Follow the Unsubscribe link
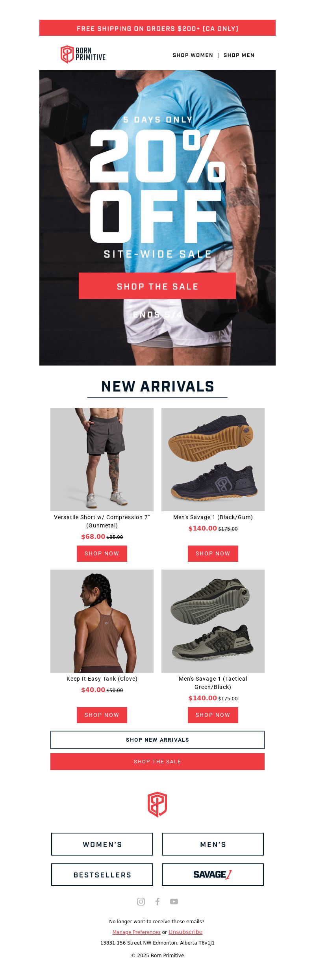This screenshot has height=980, width=315. [x=185, y=932]
